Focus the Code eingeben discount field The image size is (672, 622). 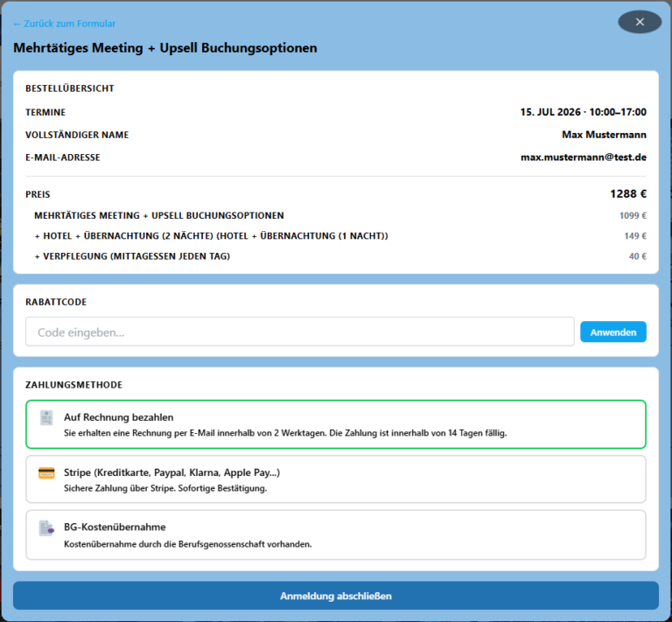coord(299,332)
